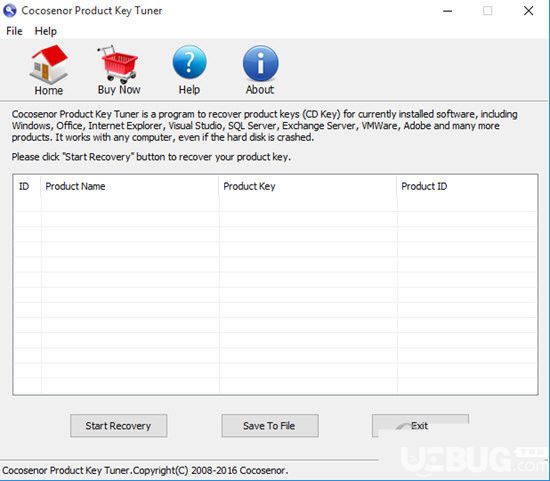Click the Cocosenor app icon in title bar
Viewport: 550px width, 481px height.
pyautogui.click(x=10, y=11)
